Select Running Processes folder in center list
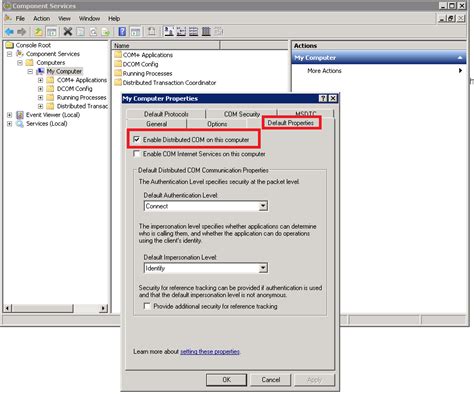This screenshot has height=394, width=474. point(143,74)
